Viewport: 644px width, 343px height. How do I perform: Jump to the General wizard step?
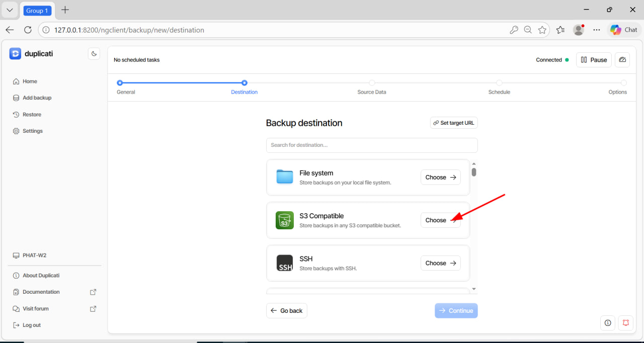(120, 83)
